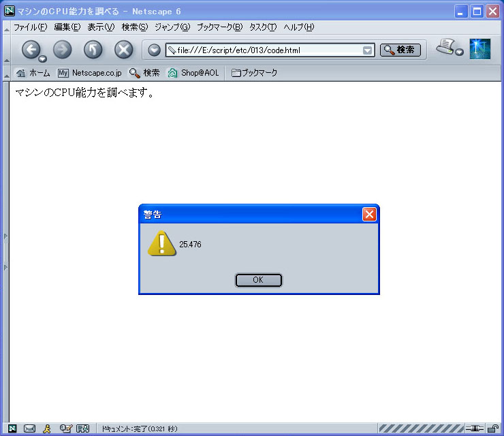The image size is (504, 436).
Task: Open the print options dropdown arrow
Action: 460,52
